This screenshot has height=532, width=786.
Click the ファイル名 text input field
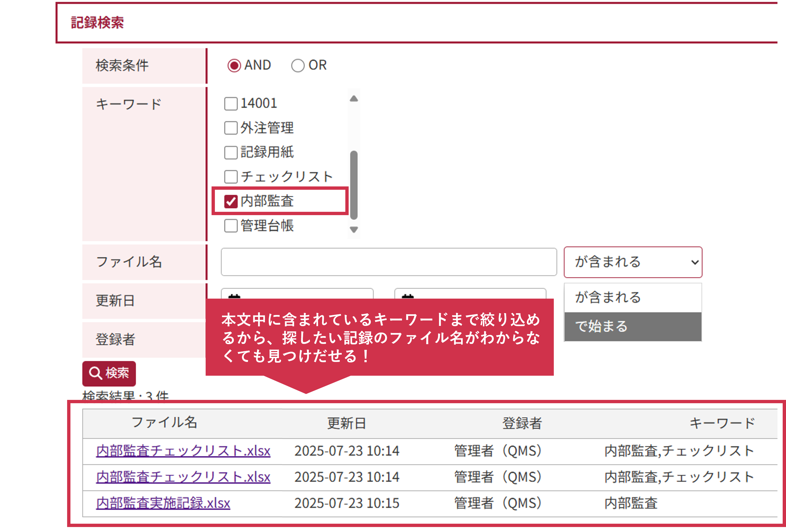(x=388, y=262)
